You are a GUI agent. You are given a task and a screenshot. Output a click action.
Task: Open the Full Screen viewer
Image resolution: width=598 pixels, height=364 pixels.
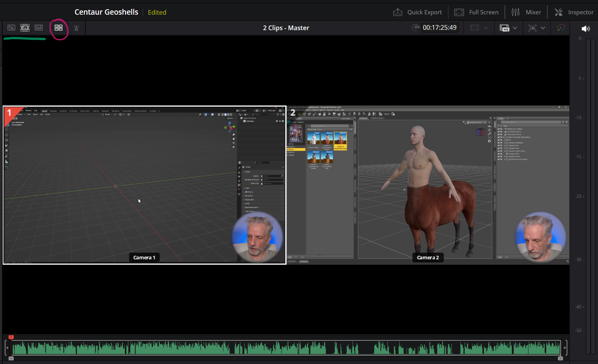[x=476, y=12]
